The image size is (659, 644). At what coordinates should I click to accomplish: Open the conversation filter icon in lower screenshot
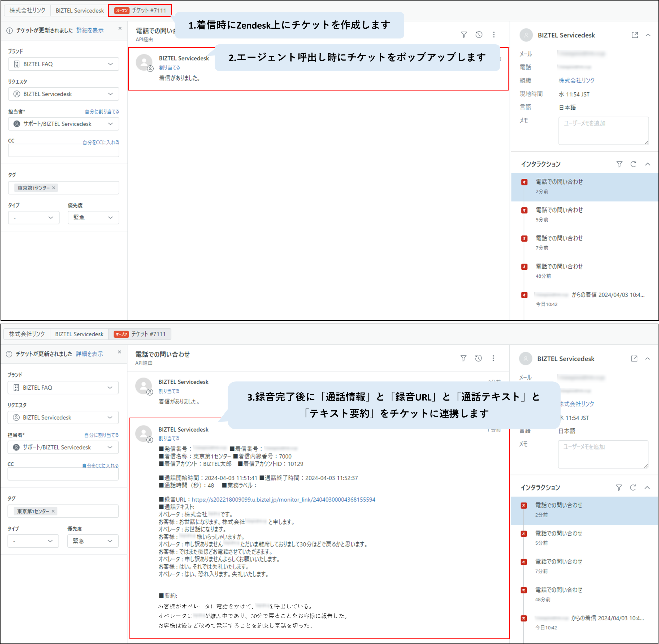463,358
